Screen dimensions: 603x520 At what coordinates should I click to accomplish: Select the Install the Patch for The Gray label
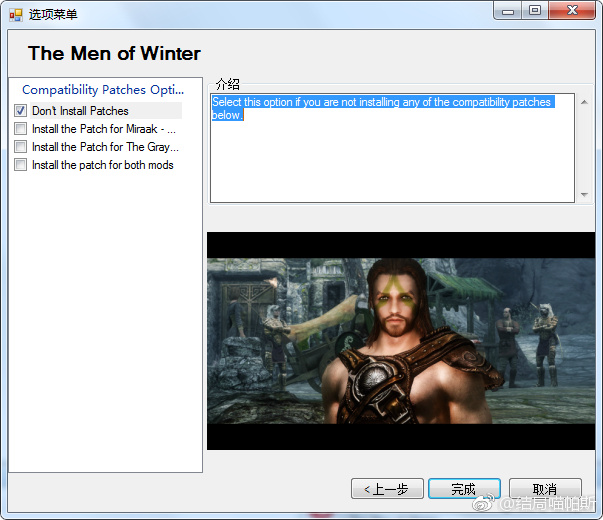pyautogui.click(x=105, y=147)
